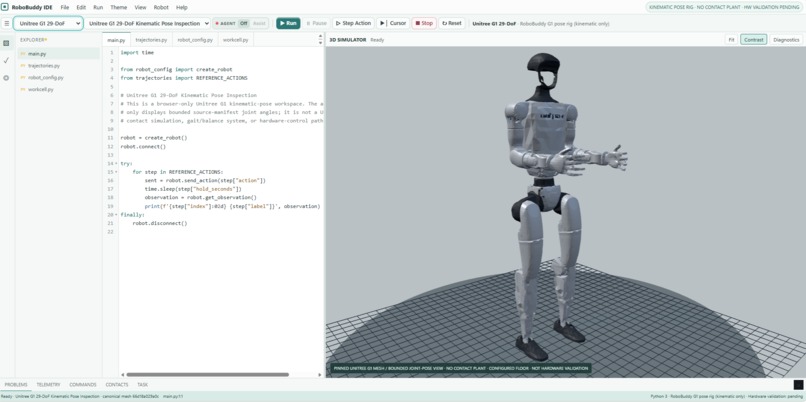Click the EXPLORER panel header

33,40
